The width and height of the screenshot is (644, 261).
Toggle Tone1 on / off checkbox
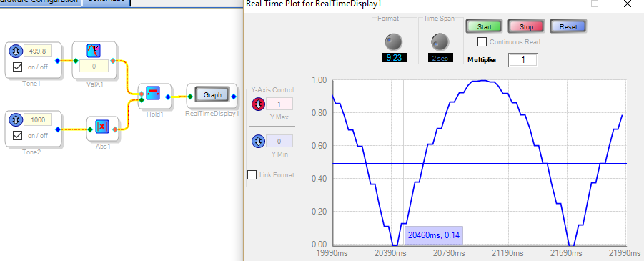(x=17, y=67)
